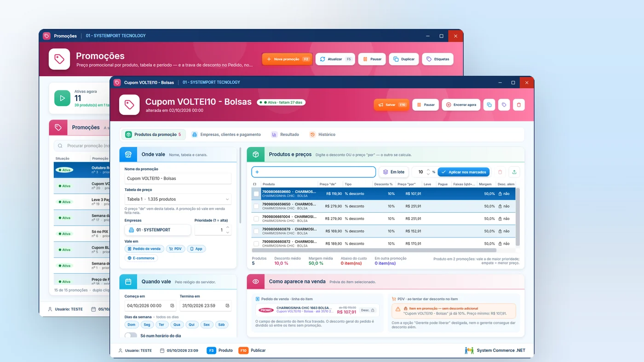Open the Tabela de preço dropdown
Image resolution: width=644 pixels, height=362 pixels.
tap(178, 199)
